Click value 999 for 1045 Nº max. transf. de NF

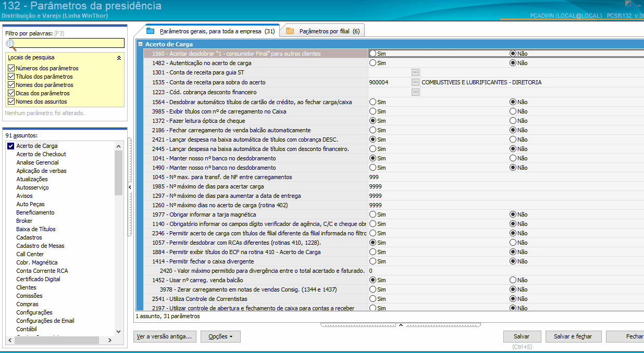pos(374,177)
